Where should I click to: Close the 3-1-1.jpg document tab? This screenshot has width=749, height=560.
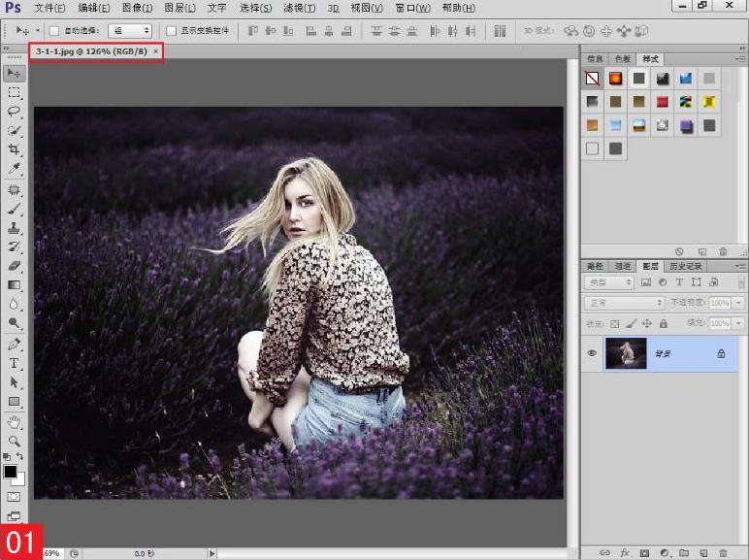coord(156,51)
